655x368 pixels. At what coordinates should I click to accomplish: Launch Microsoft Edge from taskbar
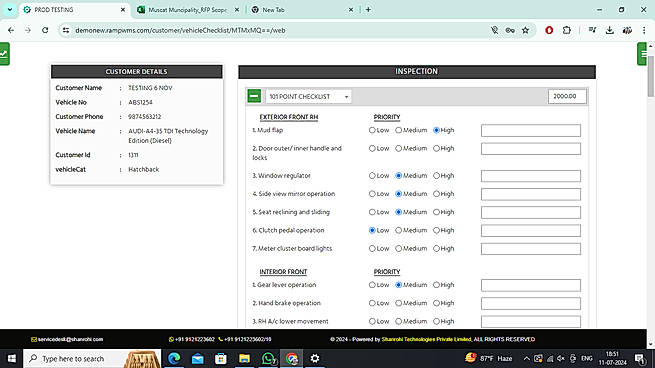[174, 358]
